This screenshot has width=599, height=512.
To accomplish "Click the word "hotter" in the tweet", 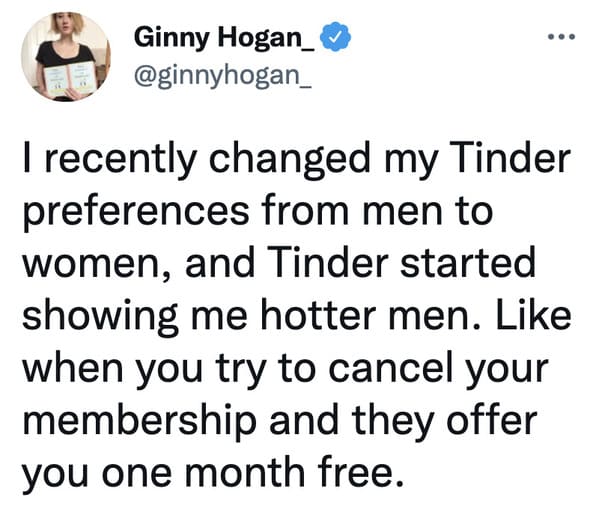I will (x=318, y=315).
